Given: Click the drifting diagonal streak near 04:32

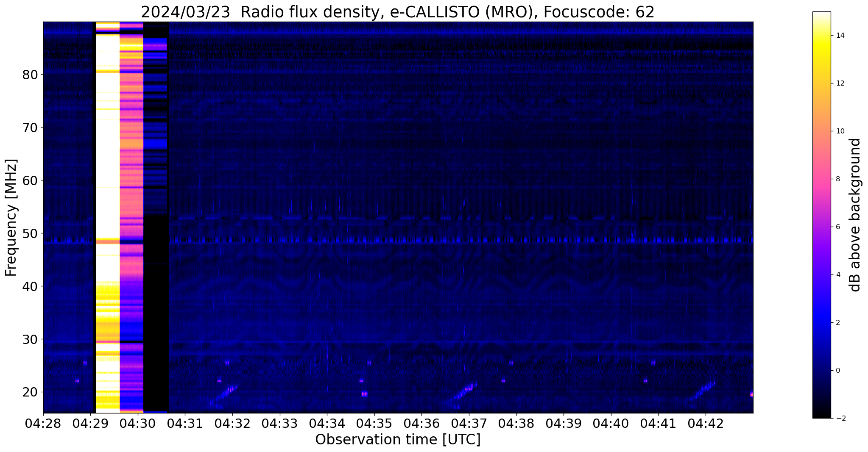Looking at the screenshot, I should click(x=223, y=397).
